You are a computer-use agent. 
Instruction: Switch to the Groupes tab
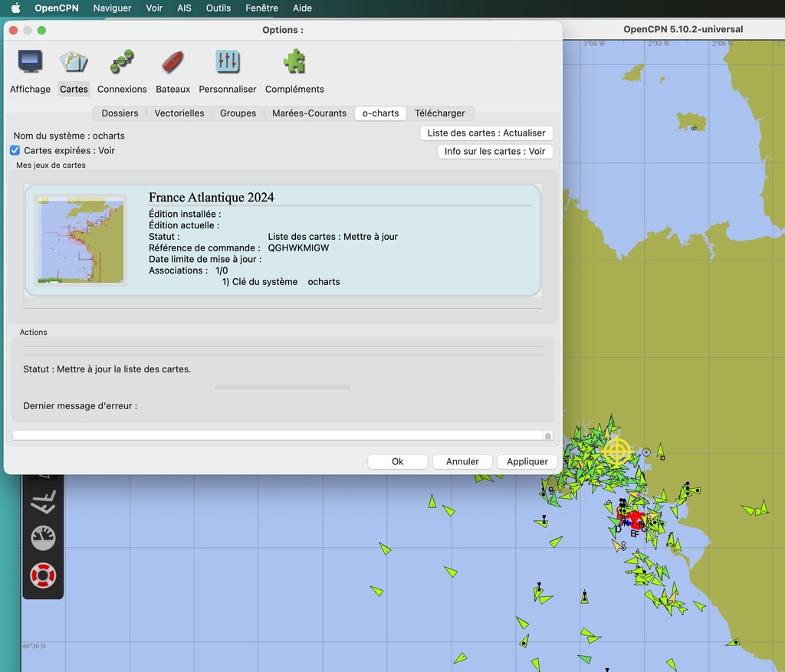click(x=238, y=113)
